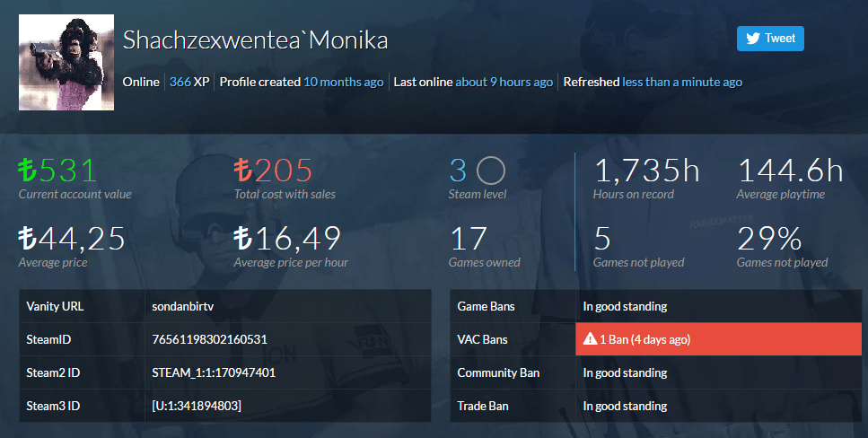The width and height of the screenshot is (868, 438).
Task: Click the Online status text
Action: click(141, 82)
